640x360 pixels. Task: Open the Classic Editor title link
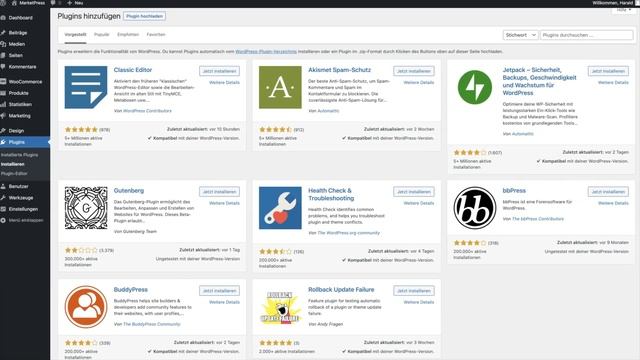point(133,70)
